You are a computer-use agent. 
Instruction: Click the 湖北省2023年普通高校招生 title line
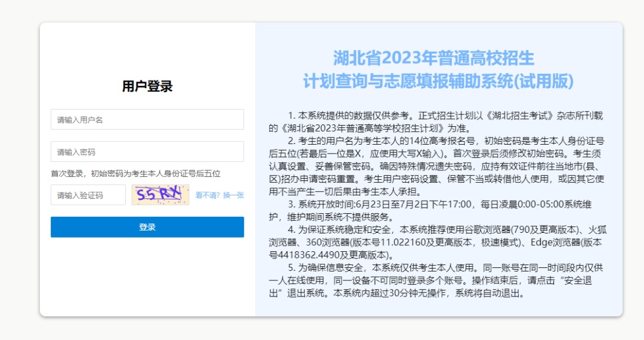click(434, 58)
